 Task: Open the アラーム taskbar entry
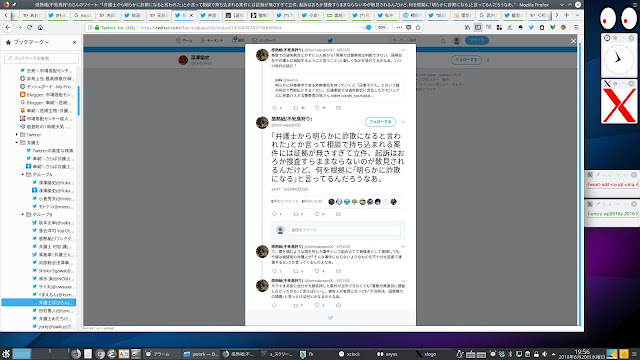157,354
